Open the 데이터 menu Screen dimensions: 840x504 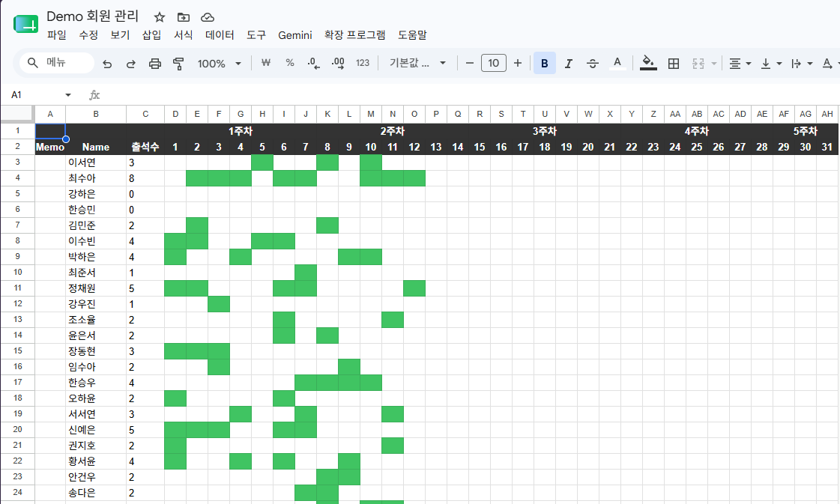coord(220,35)
